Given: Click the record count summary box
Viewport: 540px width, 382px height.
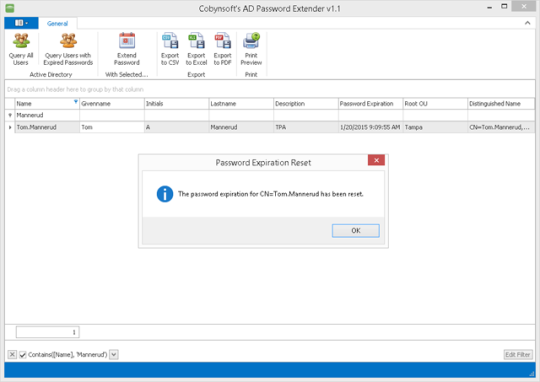Looking at the screenshot, I should pyautogui.click(x=48, y=332).
